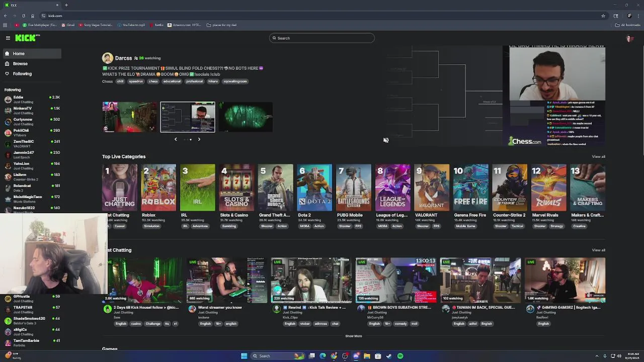This screenshot has width=644, height=362.
Task: Click the kick.com address bar
Action: [322, 16]
